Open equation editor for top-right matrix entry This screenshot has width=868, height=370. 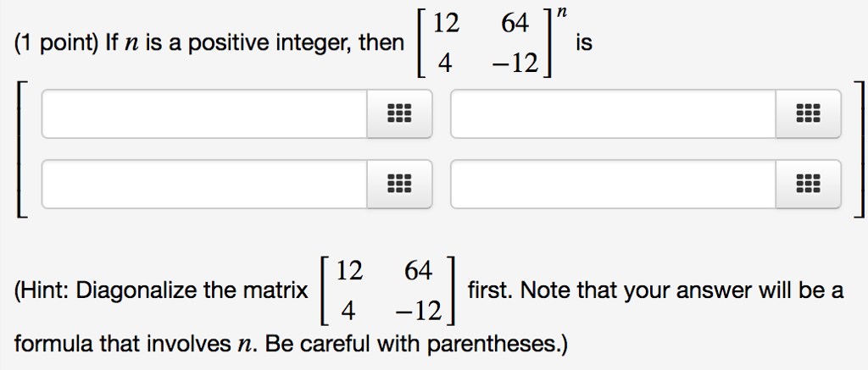pos(808,114)
